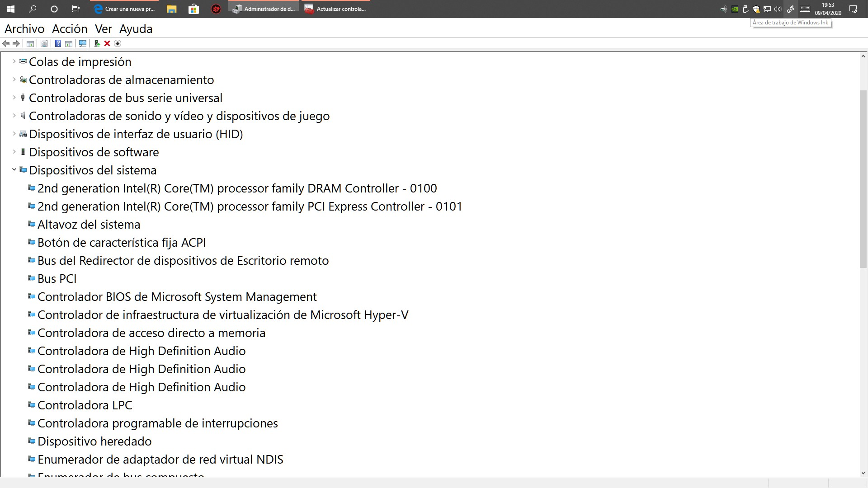Open the Microsoft Store taskbar icon
The height and width of the screenshot is (488, 868).
[193, 9]
